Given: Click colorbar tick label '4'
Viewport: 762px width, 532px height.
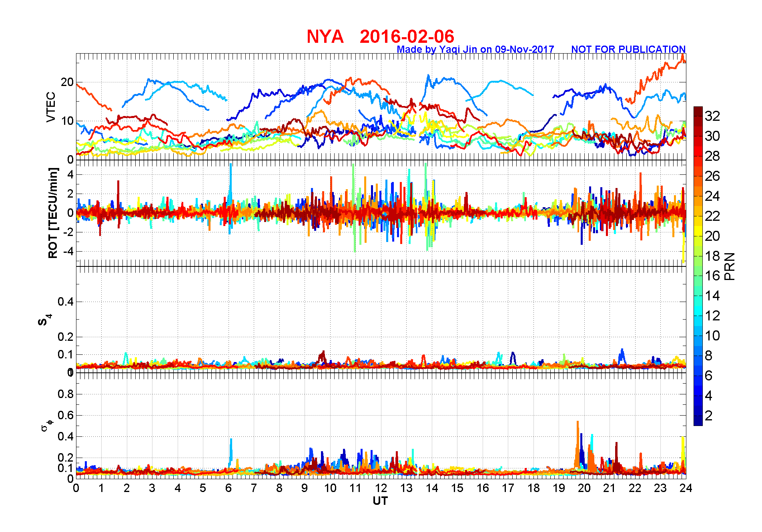Looking at the screenshot, I should [x=708, y=396].
